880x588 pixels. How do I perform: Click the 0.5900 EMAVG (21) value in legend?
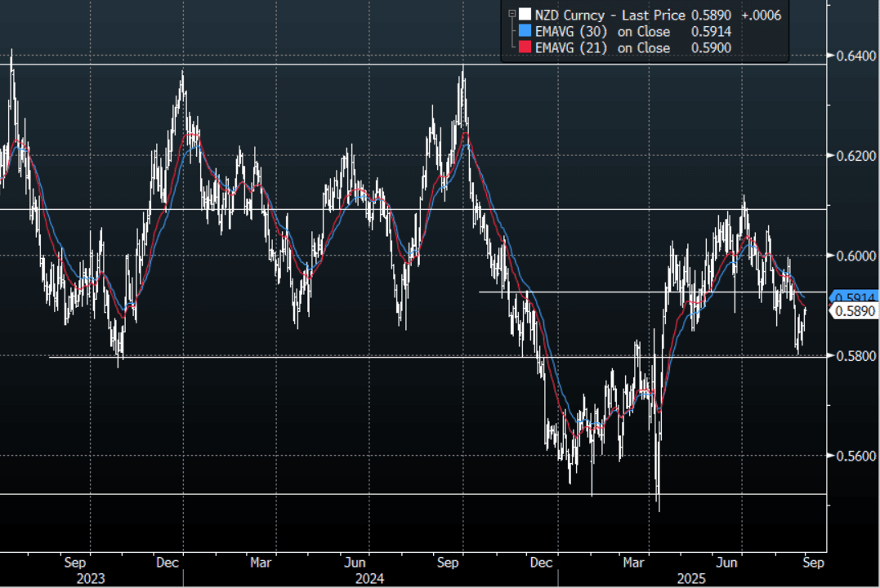[710, 48]
